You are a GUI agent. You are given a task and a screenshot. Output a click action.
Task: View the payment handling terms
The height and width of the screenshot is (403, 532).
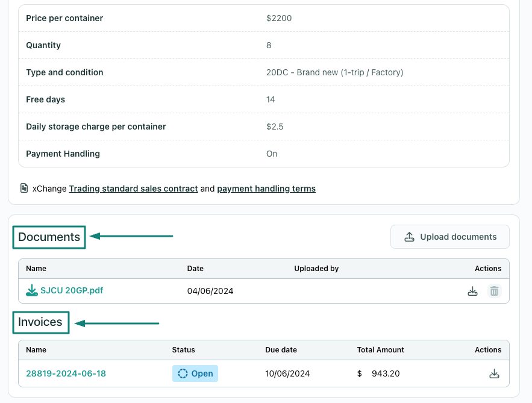coord(266,189)
